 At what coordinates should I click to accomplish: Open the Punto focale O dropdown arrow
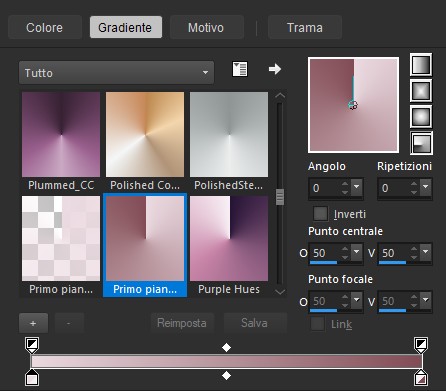356,300
